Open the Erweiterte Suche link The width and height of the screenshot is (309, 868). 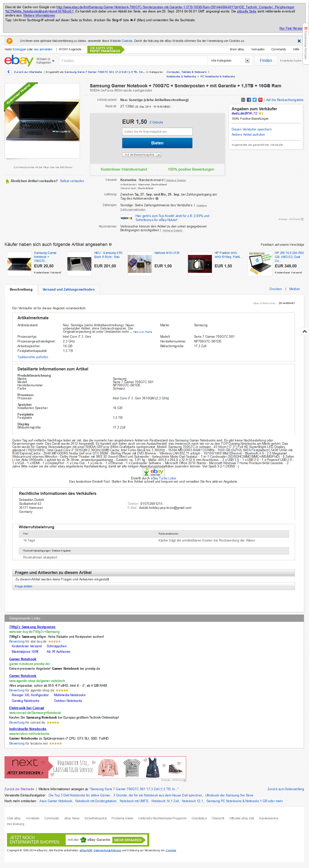[291, 61]
